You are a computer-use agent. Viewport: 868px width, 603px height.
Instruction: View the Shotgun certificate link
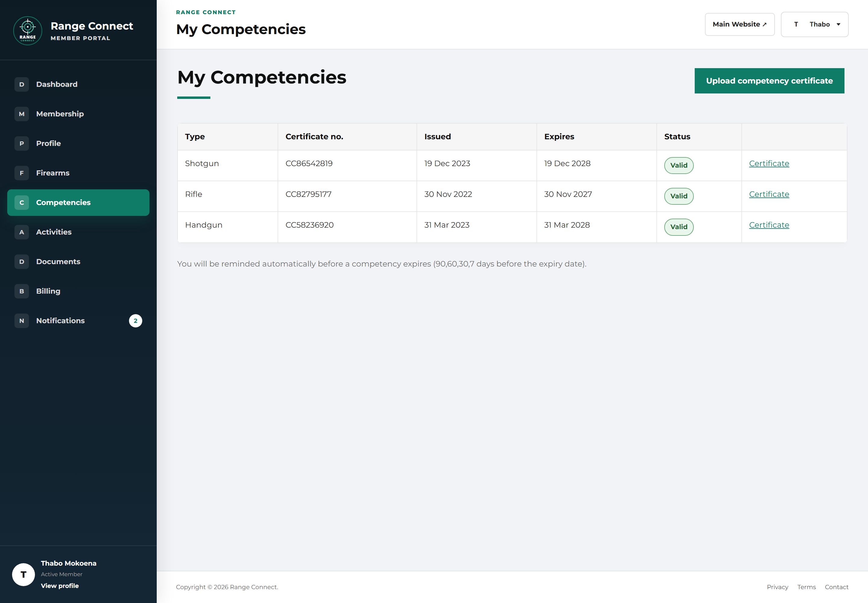tap(769, 163)
